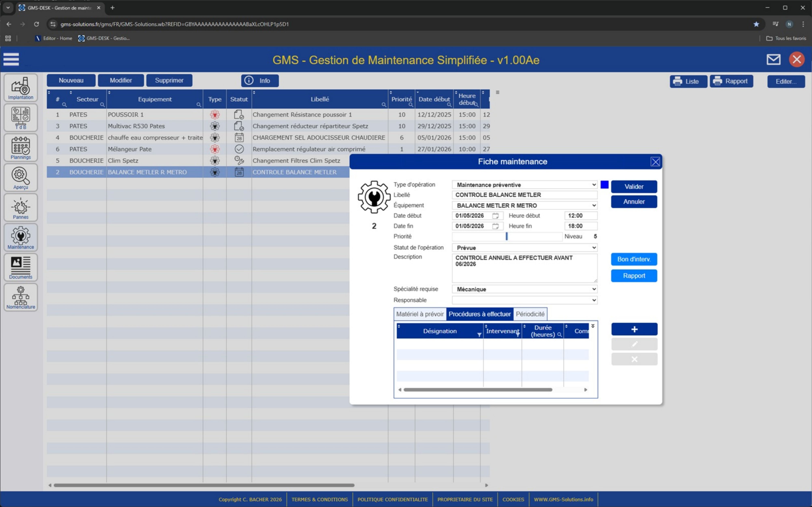The height and width of the screenshot is (507, 812).
Task: Switch to the Périodicité tab
Action: (x=530, y=314)
